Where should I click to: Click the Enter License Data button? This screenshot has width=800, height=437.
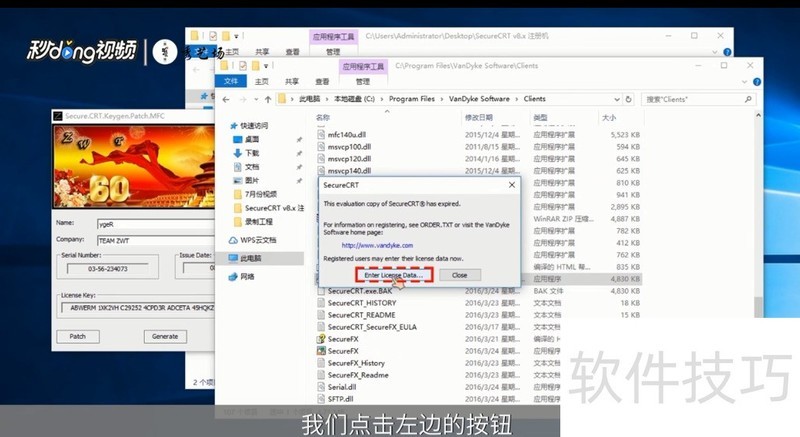394,275
